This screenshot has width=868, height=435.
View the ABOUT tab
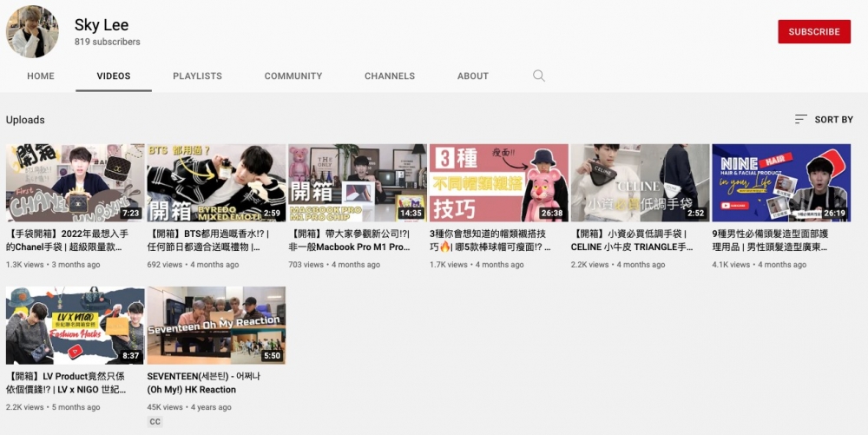tap(473, 76)
